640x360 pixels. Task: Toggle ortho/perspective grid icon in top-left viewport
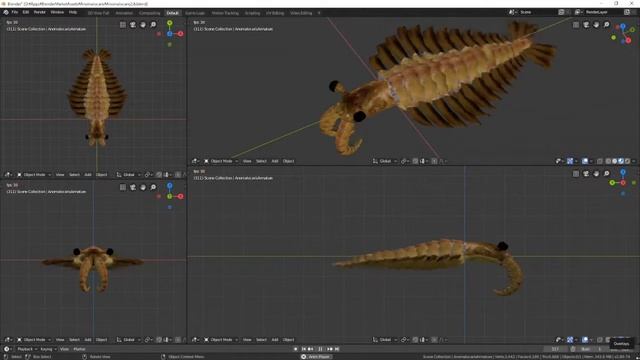123,25
